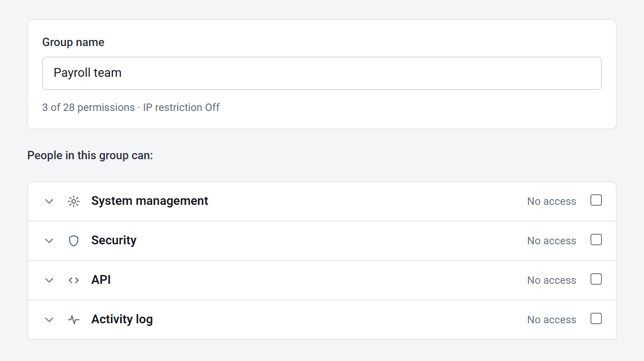Viewport: 644px width, 361px height.
Task: Click the Activity log heading
Action: [x=122, y=319]
